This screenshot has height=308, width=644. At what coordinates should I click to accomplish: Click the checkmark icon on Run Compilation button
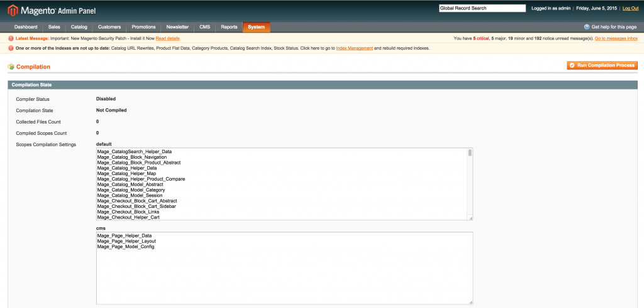click(x=572, y=66)
